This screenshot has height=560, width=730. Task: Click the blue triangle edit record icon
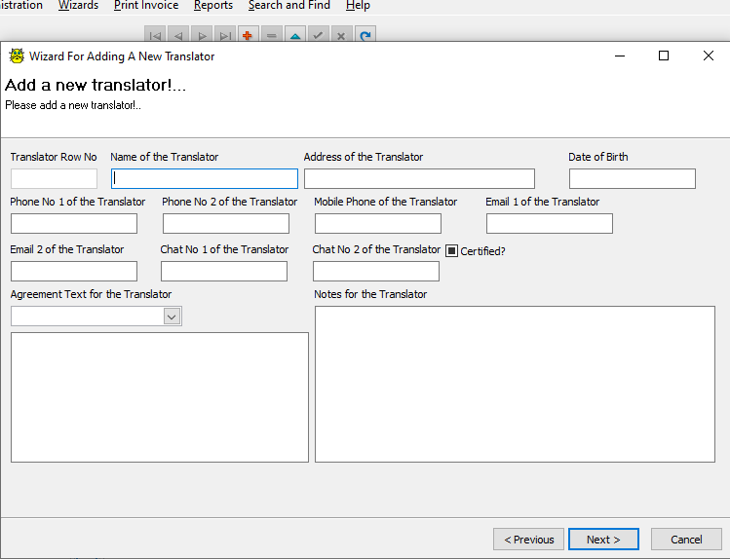pyautogui.click(x=295, y=35)
